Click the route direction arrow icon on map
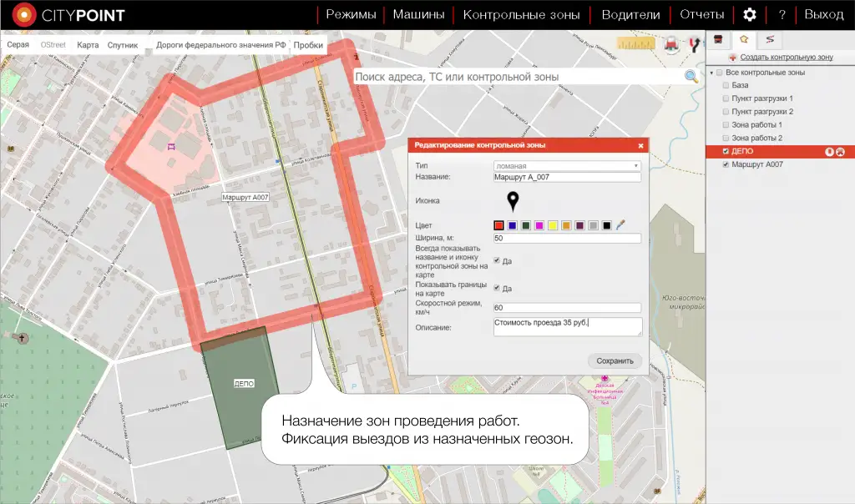855x504 pixels. [693, 45]
